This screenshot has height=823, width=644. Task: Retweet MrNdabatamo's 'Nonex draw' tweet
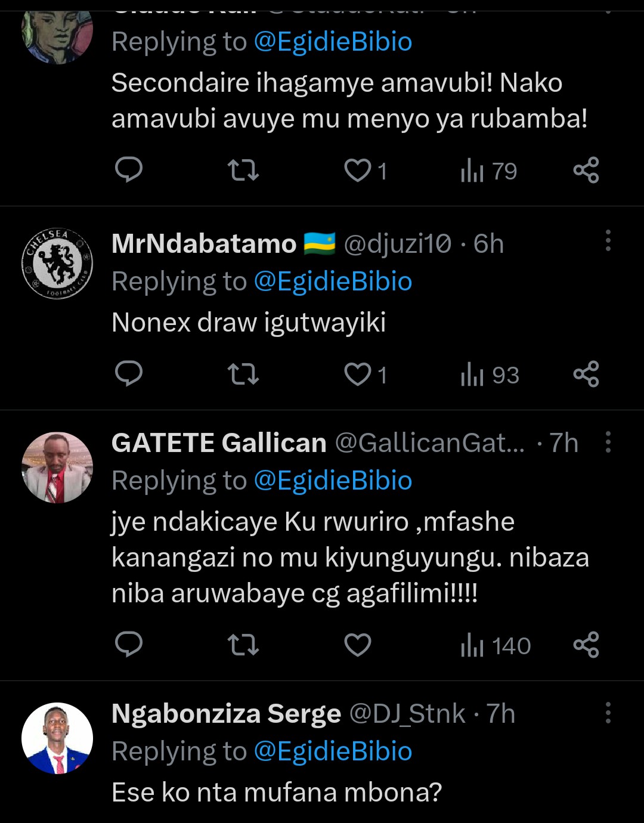coord(243,375)
